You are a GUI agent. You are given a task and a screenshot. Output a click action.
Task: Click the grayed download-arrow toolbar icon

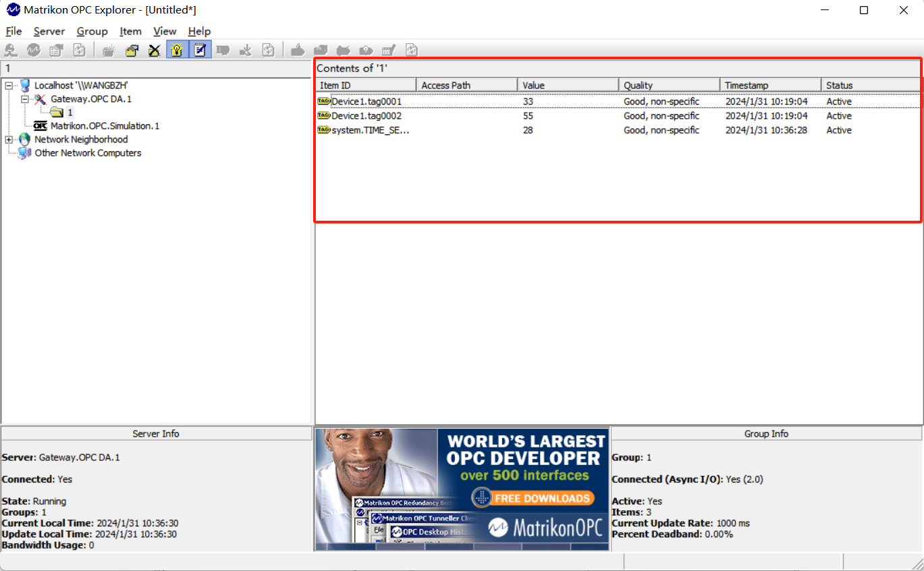click(246, 50)
